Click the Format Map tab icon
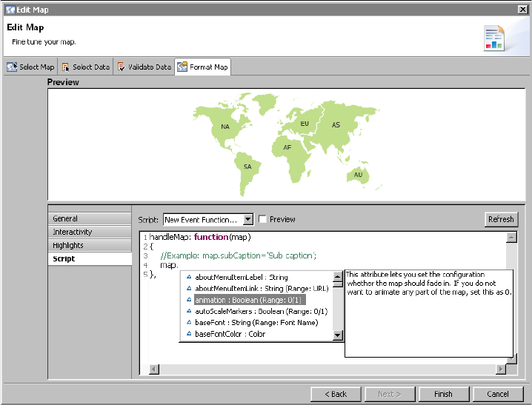 pyautogui.click(x=182, y=67)
